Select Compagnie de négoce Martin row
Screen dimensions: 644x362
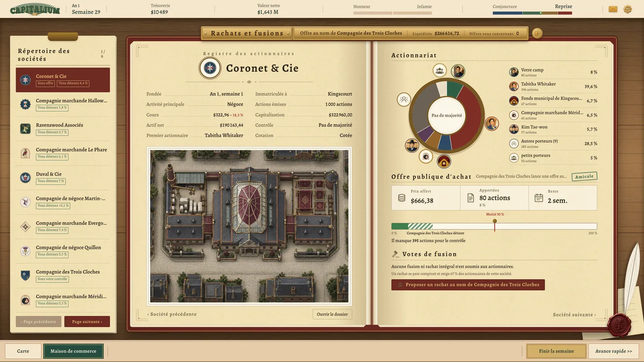[63, 202]
